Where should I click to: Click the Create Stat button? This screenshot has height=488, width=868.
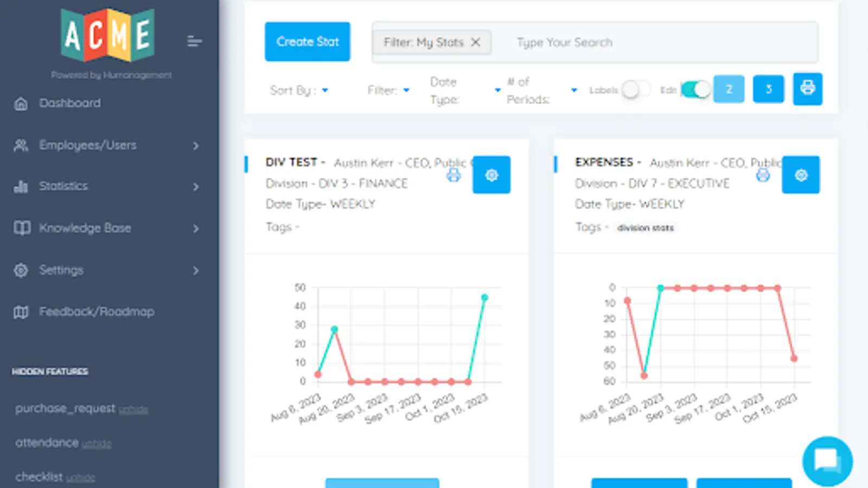click(308, 42)
